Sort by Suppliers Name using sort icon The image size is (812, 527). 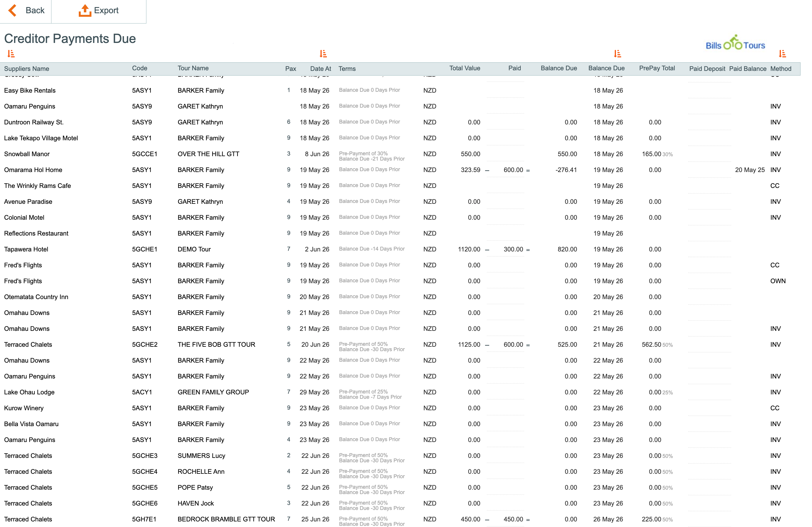point(11,54)
